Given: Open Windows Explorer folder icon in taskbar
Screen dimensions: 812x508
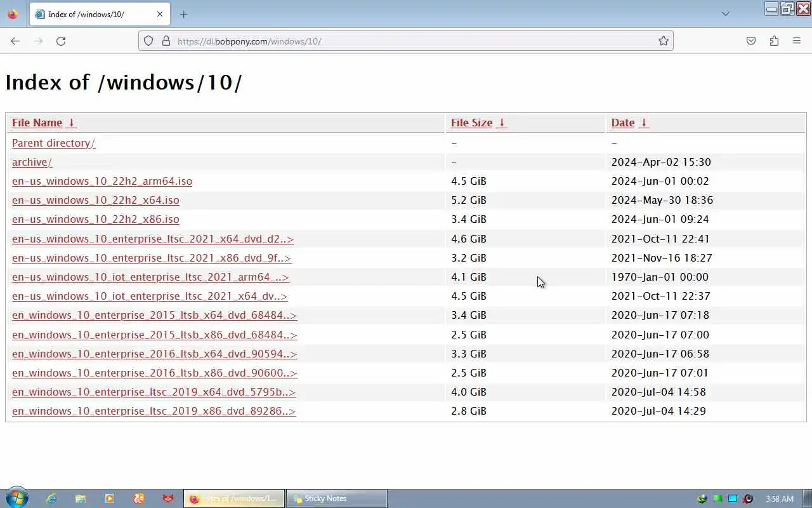Looking at the screenshot, I should click(x=81, y=499).
